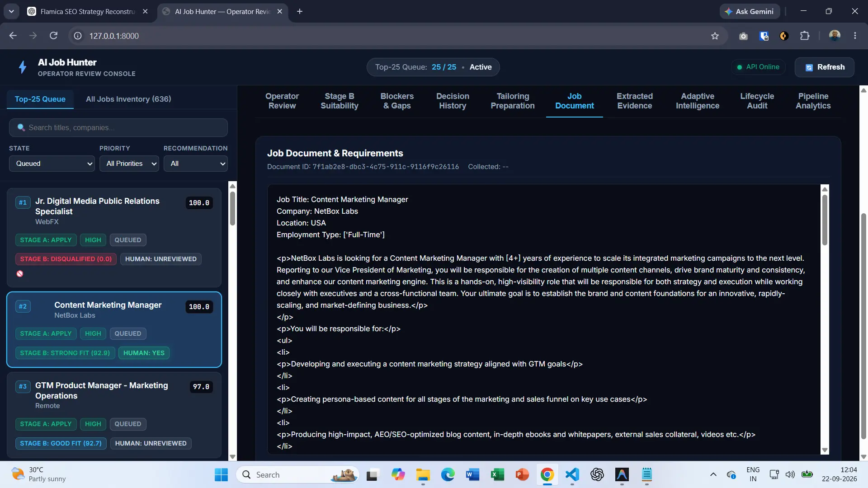
Task: Open the Extensions puzzle piece menu
Action: point(805,36)
